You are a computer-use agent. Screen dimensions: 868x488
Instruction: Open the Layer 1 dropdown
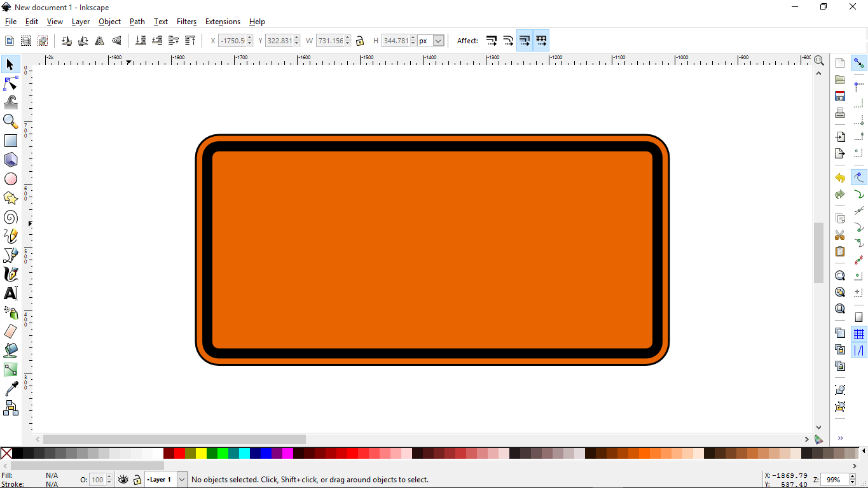[x=182, y=480]
